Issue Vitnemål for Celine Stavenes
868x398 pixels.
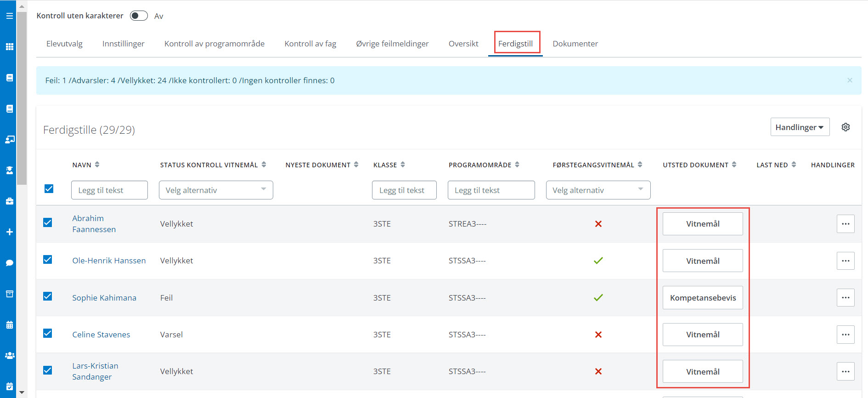(x=703, y=335)
